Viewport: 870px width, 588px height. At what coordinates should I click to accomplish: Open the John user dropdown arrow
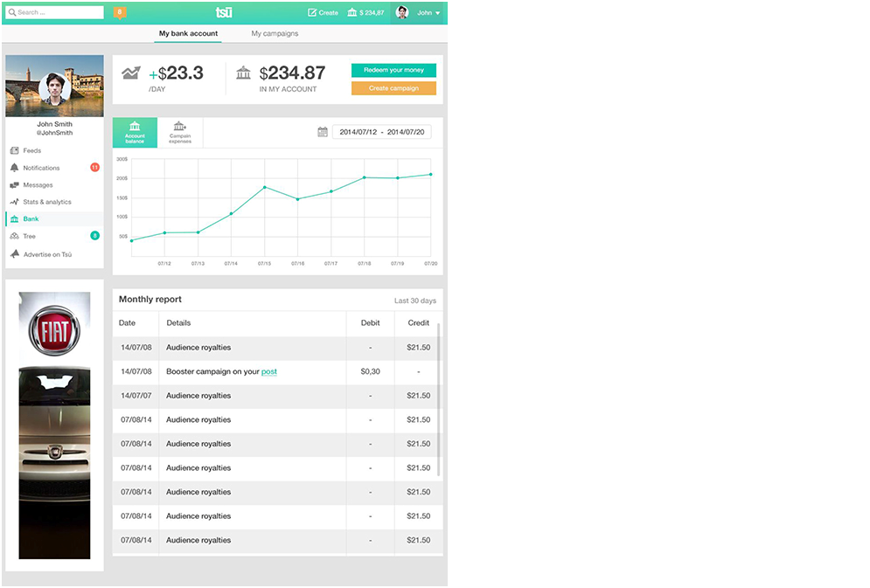click(x=438, y=13)
